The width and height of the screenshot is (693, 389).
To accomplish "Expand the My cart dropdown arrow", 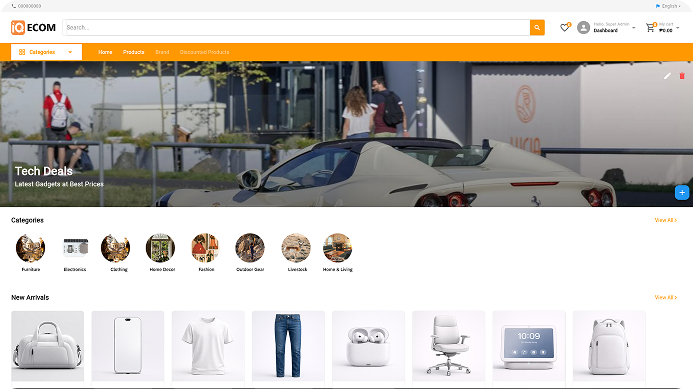I will (x=678, y=28).
